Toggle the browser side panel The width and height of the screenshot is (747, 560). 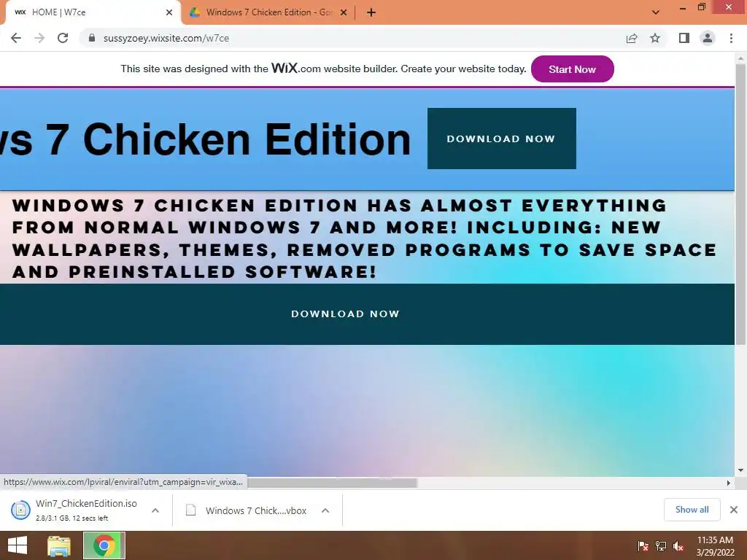click(x=684, y=38)
